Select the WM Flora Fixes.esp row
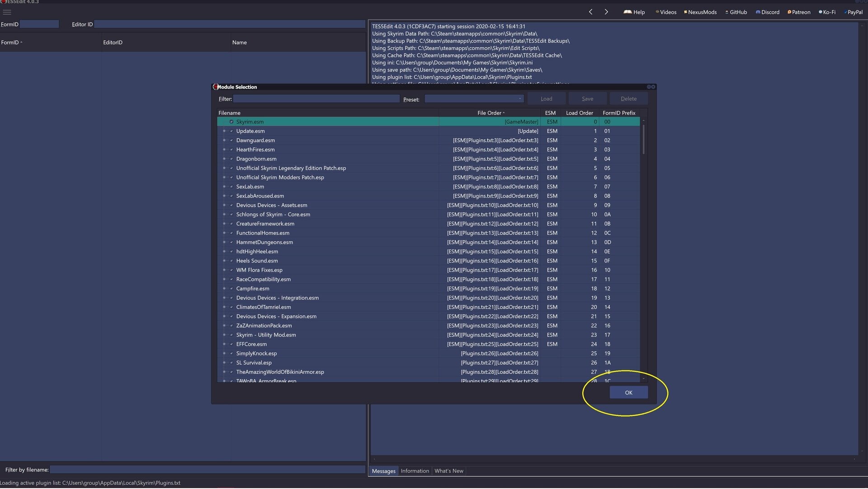This screenshot has width=868, height=489. click(428, 270)
